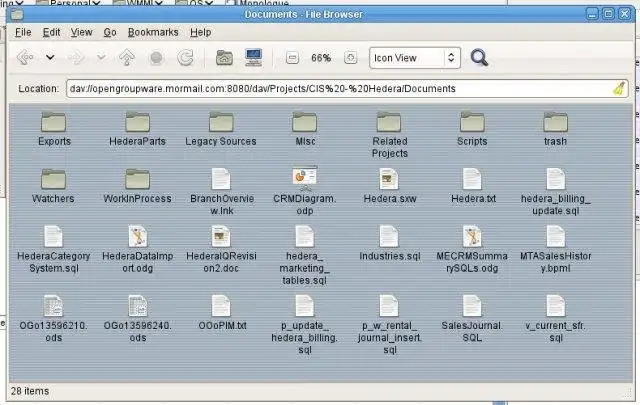
Task: Select the CRMDiagram.odp presentation file
Action: 305,191
